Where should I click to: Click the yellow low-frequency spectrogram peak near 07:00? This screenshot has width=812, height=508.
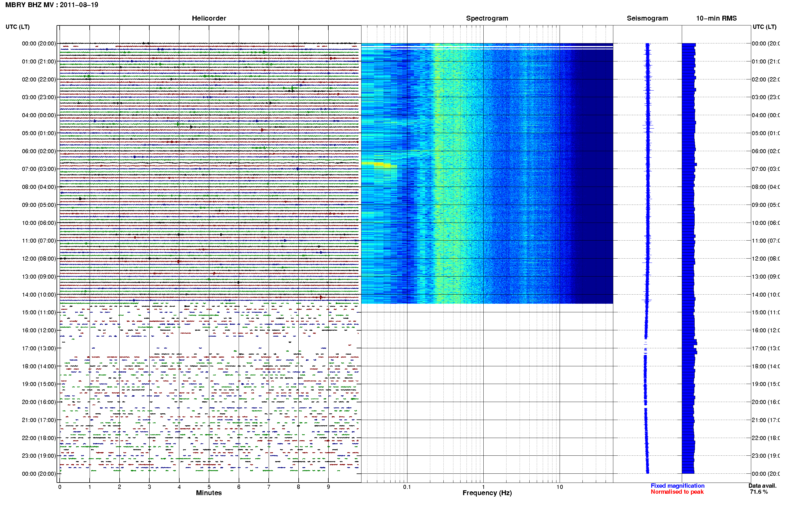click(x=379, y=165)
